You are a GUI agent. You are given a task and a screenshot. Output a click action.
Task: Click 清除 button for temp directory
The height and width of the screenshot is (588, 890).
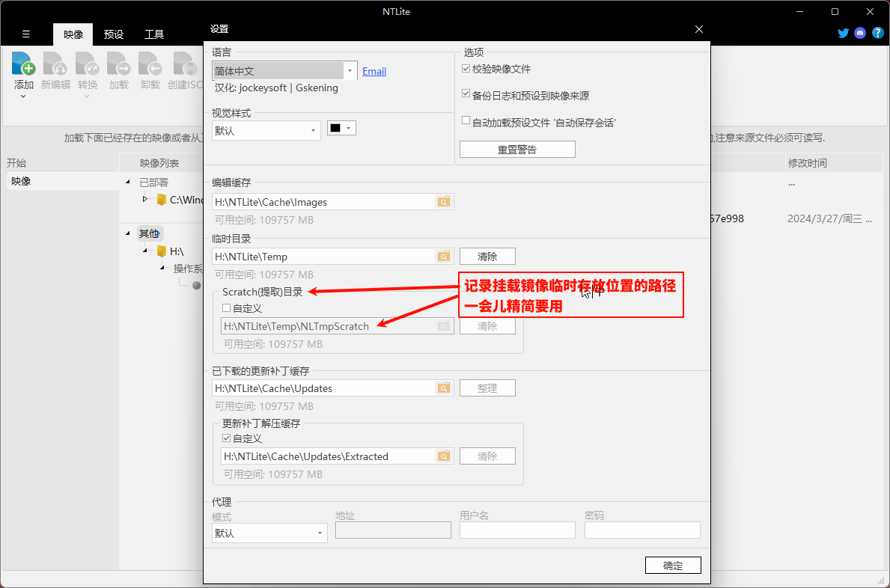[x=487, y=257]
